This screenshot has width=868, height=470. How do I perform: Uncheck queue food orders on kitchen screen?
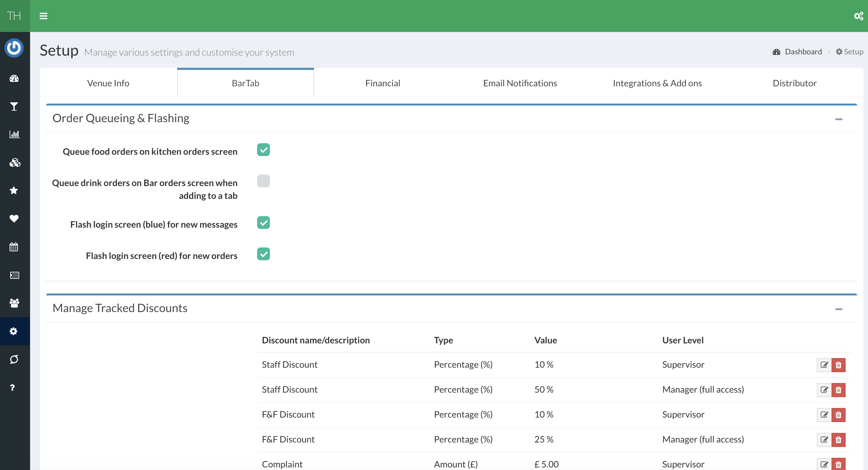coord(263,150)
